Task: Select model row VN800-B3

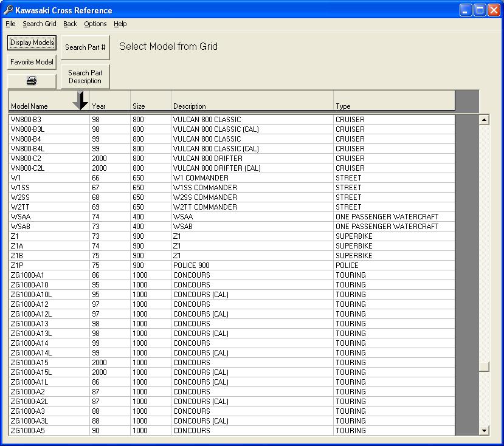Action: pyautogui.click(x=232, y=120)
